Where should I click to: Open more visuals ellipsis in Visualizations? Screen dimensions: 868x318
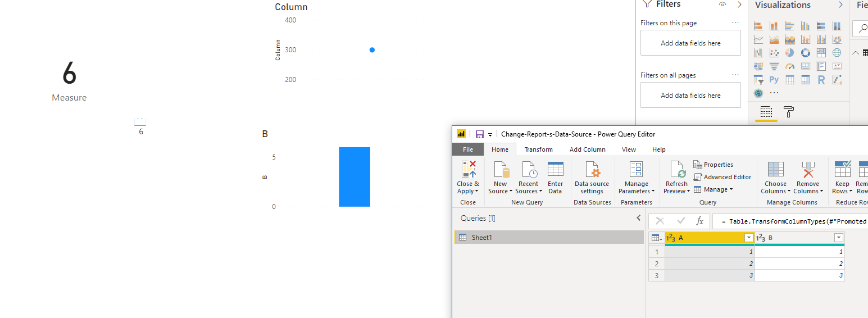(x=774, y=93)
